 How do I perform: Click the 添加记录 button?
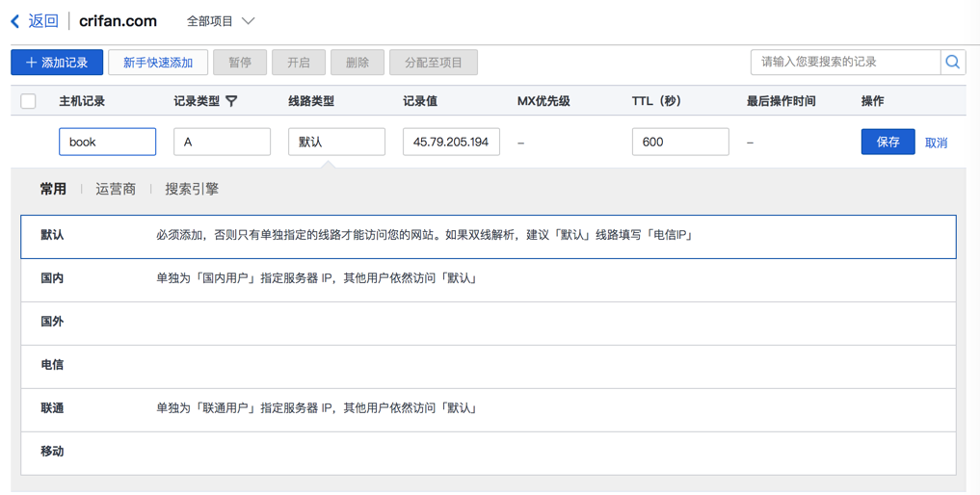pos(57,63)
